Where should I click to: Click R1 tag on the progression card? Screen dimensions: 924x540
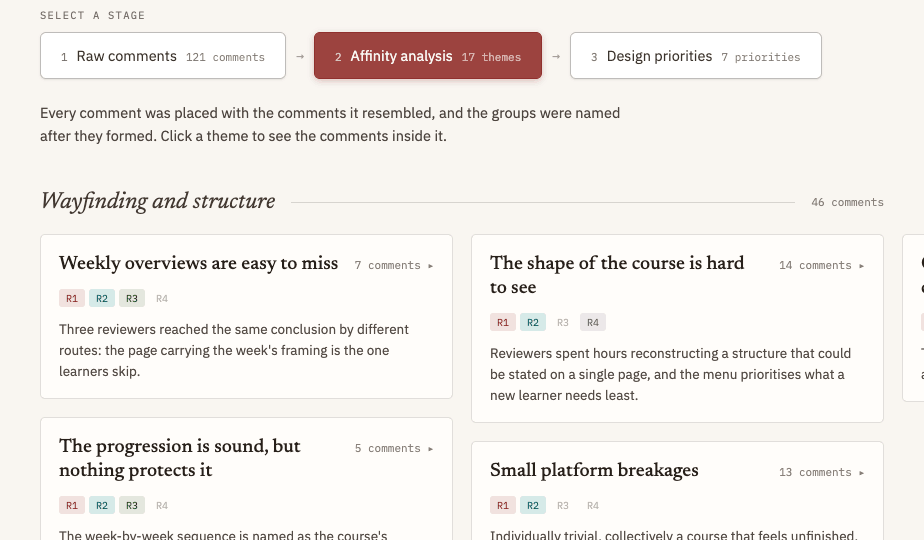point(72,505)
